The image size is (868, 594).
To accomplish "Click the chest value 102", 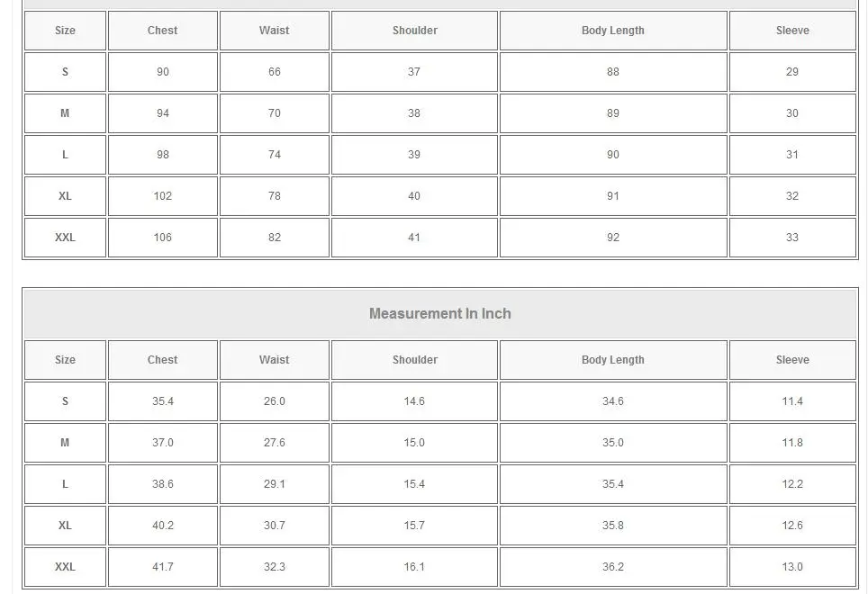I will coord(162,196).
